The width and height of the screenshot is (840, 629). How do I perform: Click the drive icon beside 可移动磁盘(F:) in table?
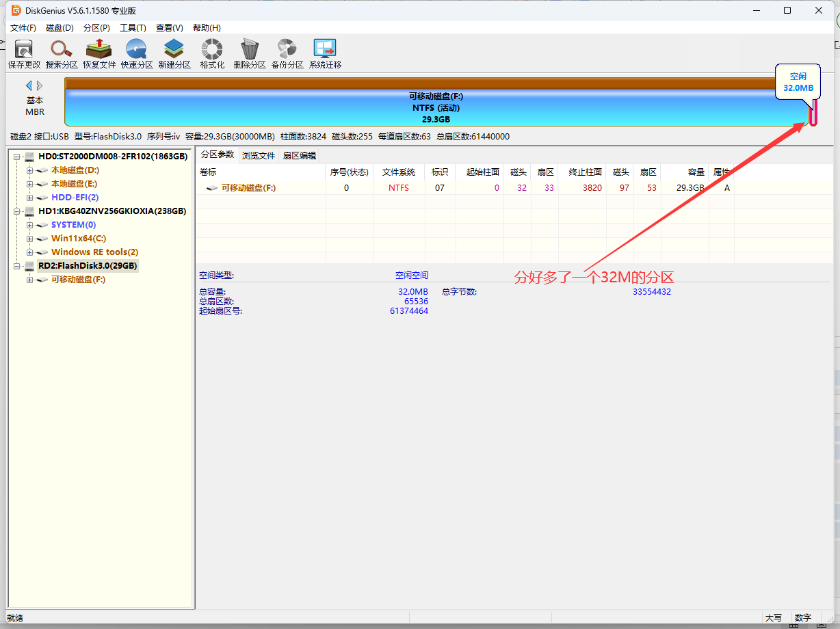coord(213,187)
